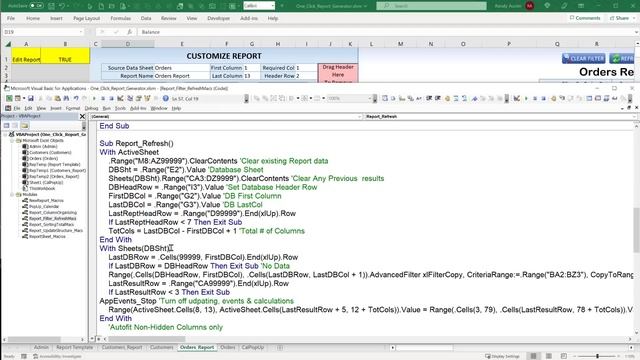This screenshot has height=360, width=640.
Task: Switch to the Report Template sheet tab
Action: (x=75, y=347)
